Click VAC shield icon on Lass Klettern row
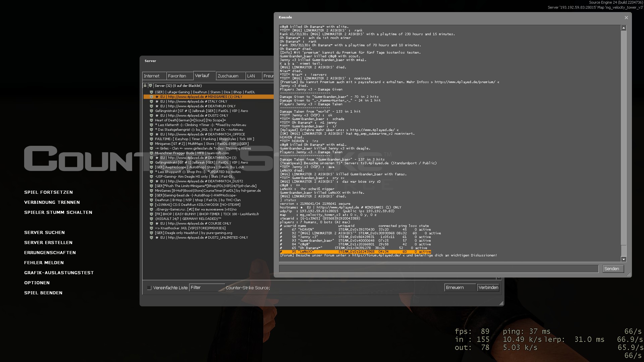Image resolution: width=644 pixels, height=362 pixels. coord(151,125)
